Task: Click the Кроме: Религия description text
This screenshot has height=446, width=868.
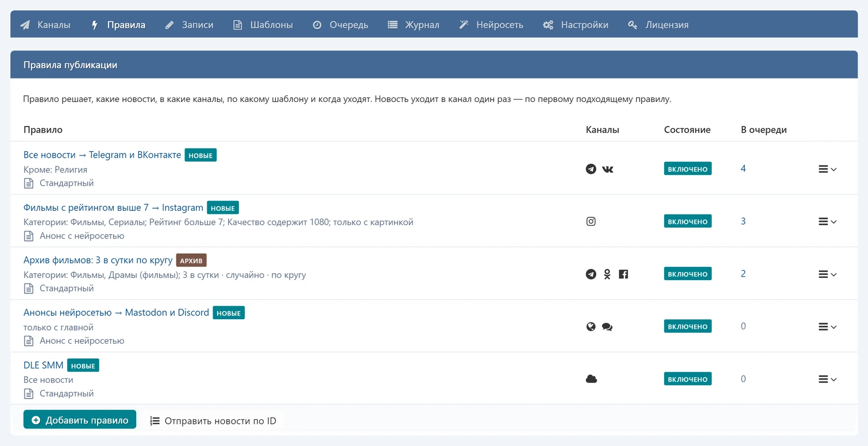Action: 55,170
